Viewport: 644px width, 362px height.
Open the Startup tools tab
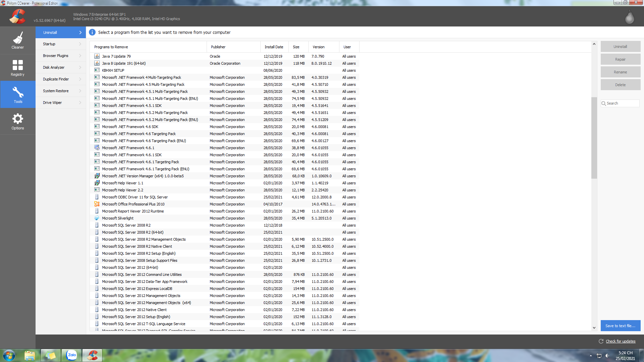pos(61,44)
